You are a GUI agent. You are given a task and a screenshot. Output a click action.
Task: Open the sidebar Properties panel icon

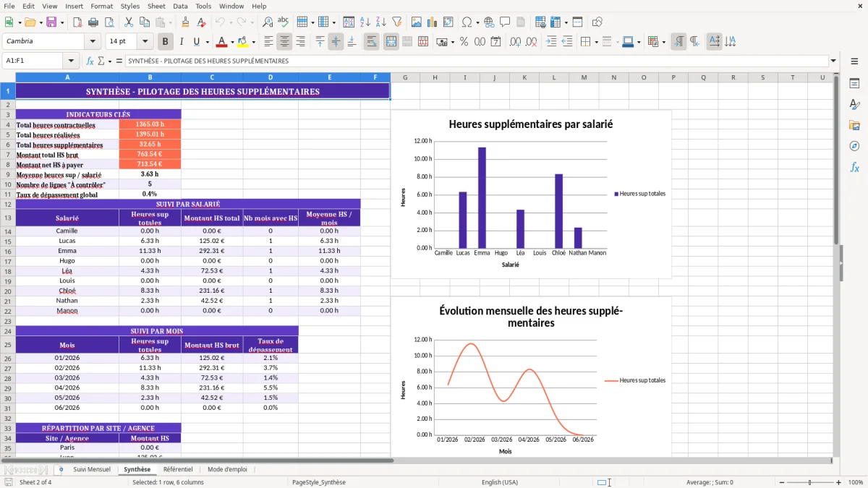coord(854,83)
